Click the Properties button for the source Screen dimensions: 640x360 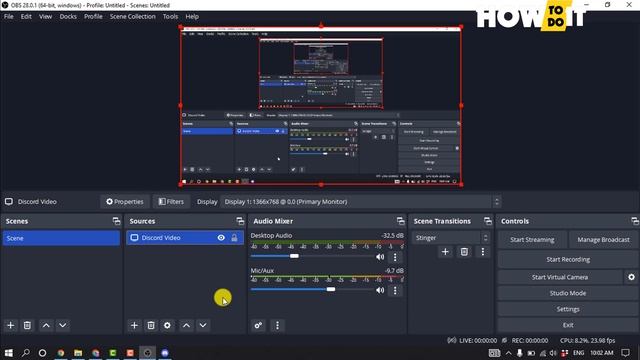(x=125, y=202)
